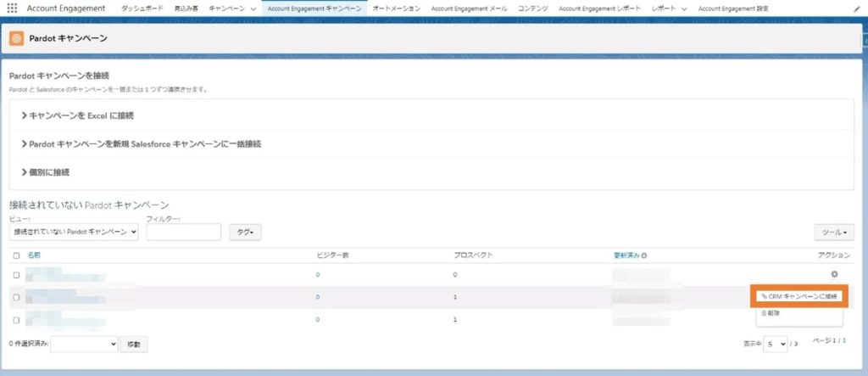Image resolution: width=868 pixels, height=376 pixels.
Task: Open the ツール dropdown button
Action: click(x=834, y=233)
